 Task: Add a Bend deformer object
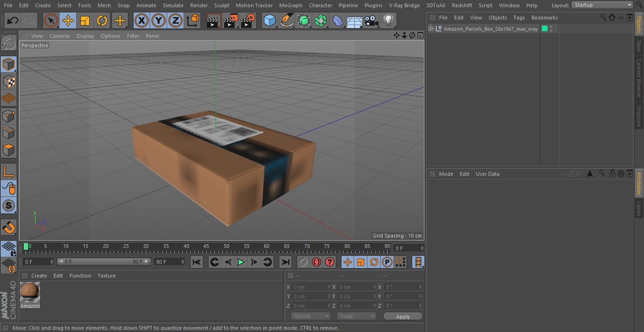coord(337,21)
